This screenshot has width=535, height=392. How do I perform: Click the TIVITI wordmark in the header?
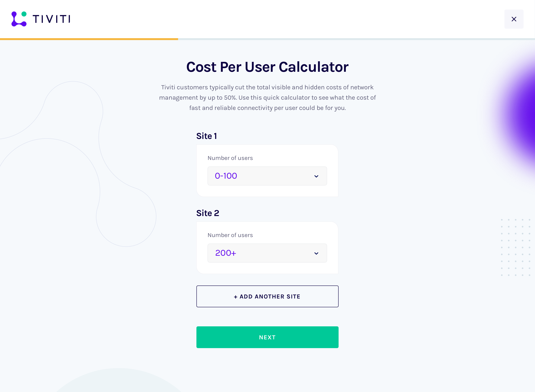(x=51, y=19)
